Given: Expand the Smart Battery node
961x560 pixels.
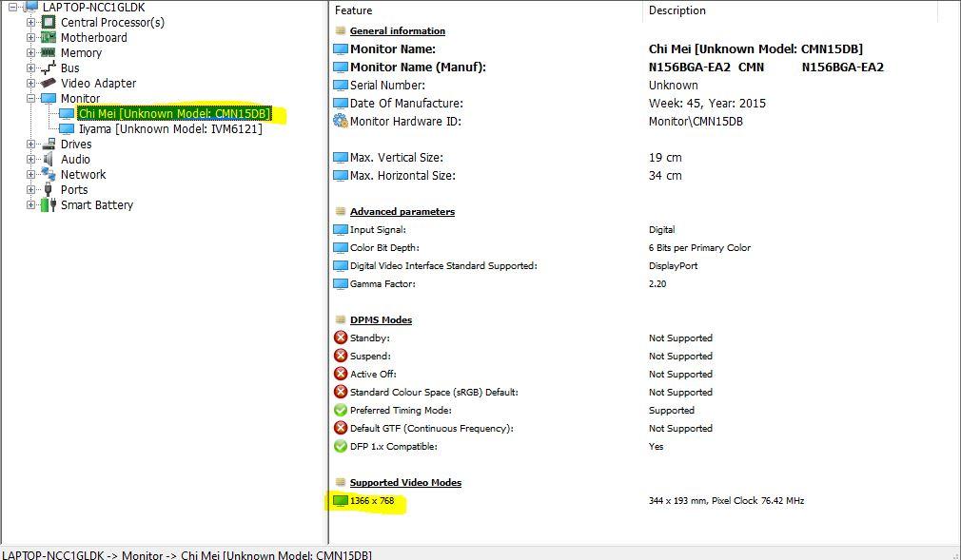Looking at the screenshot, I should [30, 204].
